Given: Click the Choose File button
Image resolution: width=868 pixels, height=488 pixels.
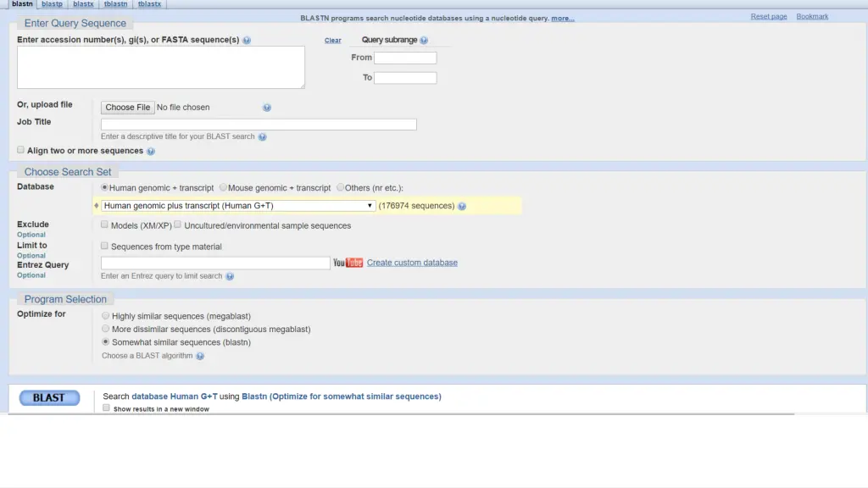Looking at the screenshot, I should tap(127, 108).
